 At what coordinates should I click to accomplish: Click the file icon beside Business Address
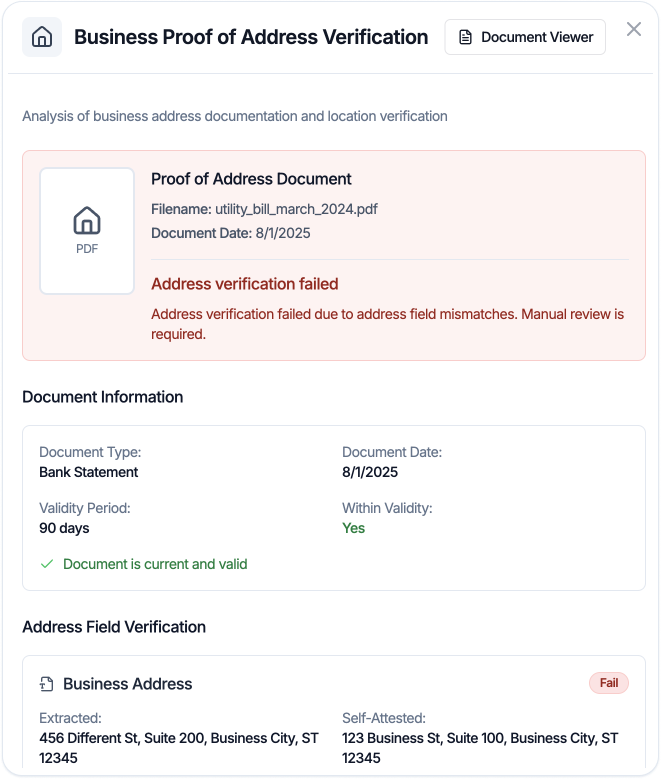pyautogui.click(x=46, y=684)
